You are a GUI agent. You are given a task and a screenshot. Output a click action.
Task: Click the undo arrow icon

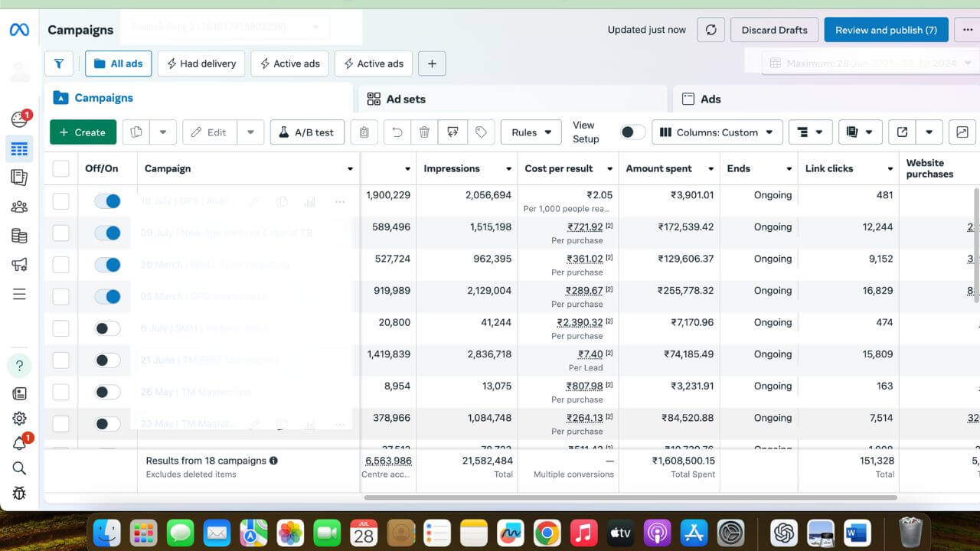[x=397, y=132]
